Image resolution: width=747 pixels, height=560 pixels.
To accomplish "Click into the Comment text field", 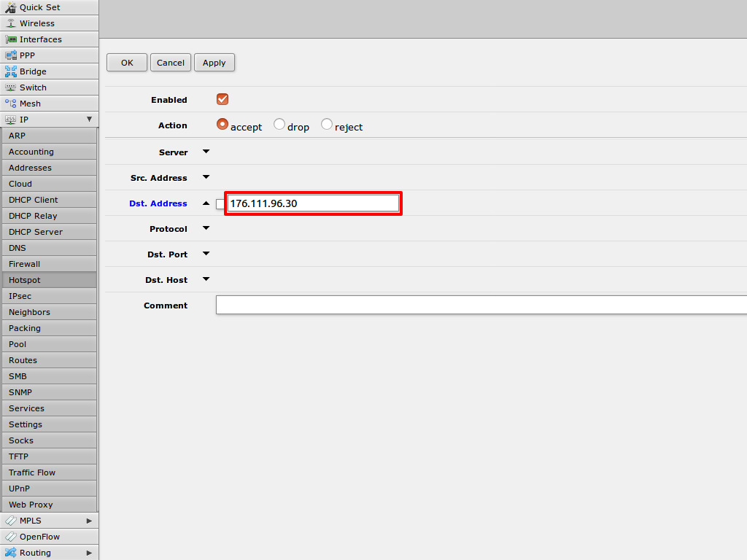I will point(481,305).
